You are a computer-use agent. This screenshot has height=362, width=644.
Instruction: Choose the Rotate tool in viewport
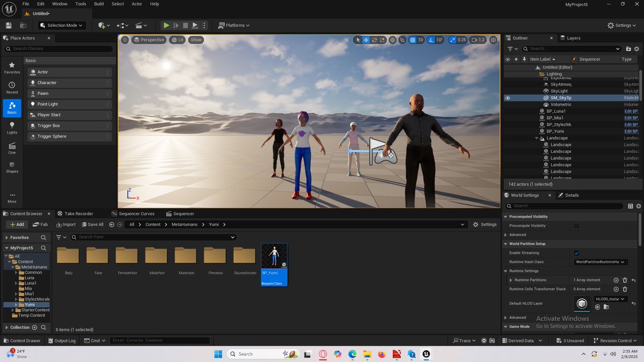(374, 40)
